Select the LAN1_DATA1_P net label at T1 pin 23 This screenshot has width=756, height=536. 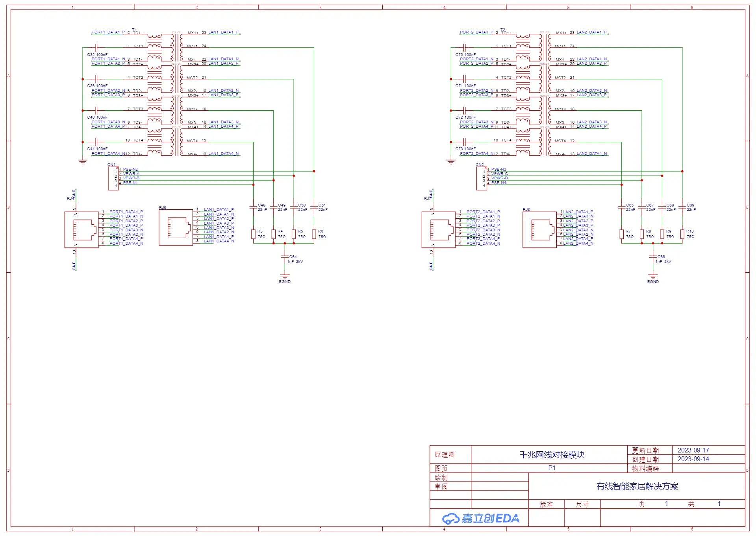pos(223,32)
